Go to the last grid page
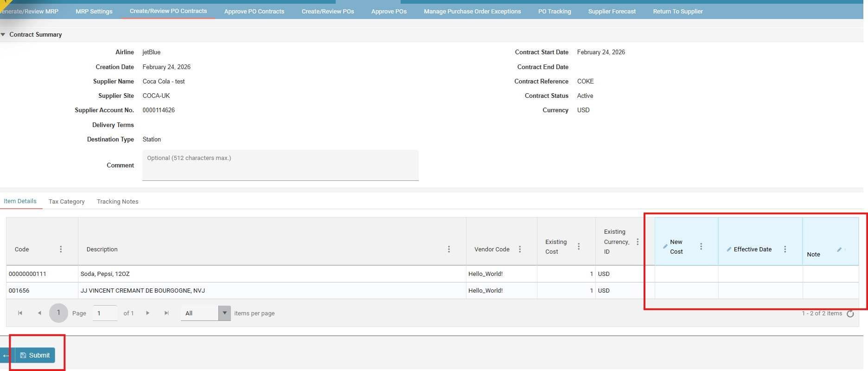 [166, 313]
